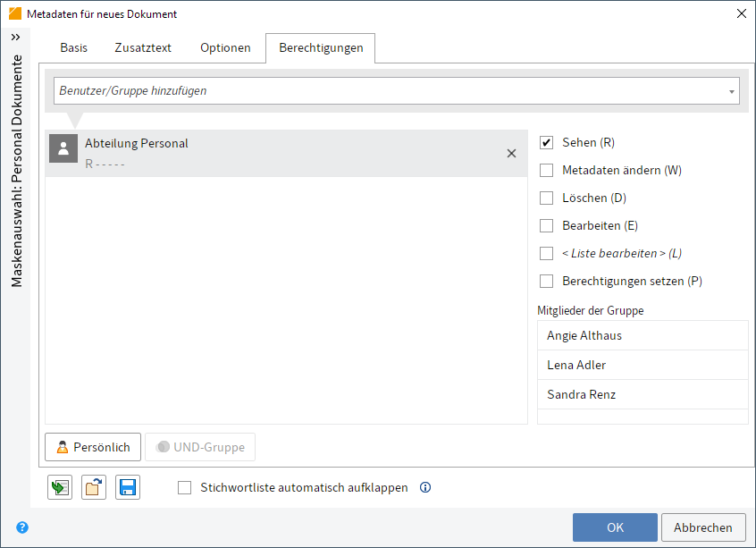Expand the mask selection sidebar with double chevron
This screenshot has width=756, height=548.
(x=15, y=38)
